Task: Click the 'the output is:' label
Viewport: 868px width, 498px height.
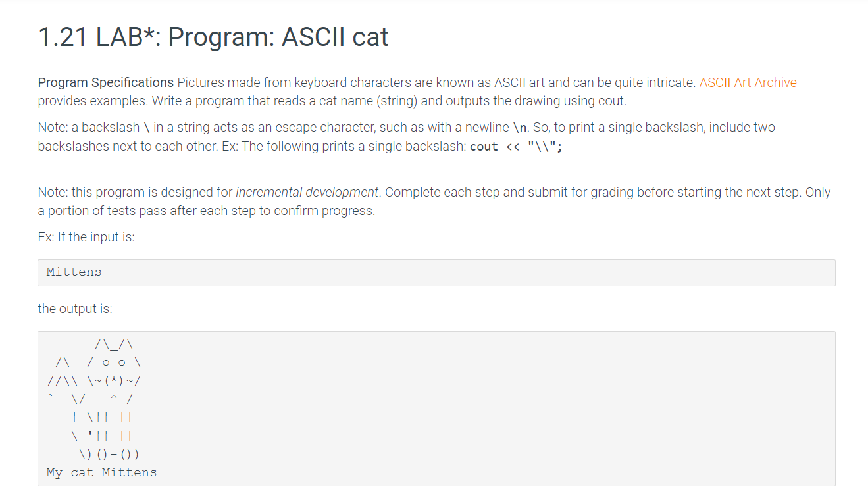Action: click(x=75, y=309)
